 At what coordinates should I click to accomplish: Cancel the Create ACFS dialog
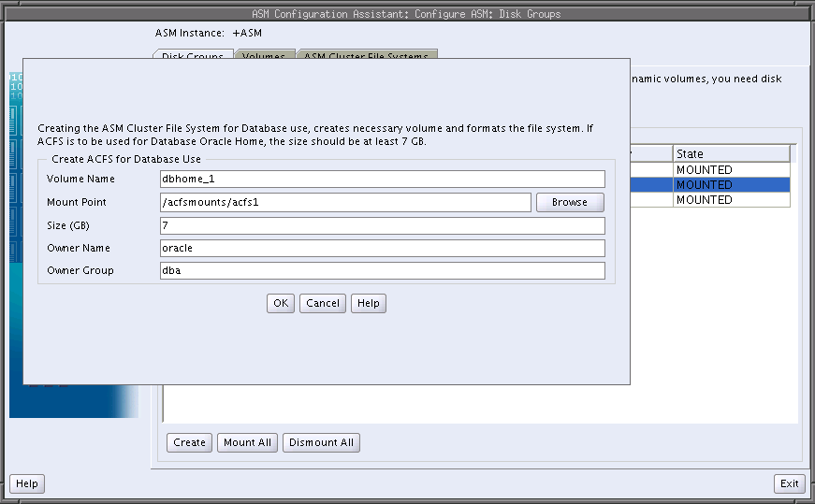322,304
